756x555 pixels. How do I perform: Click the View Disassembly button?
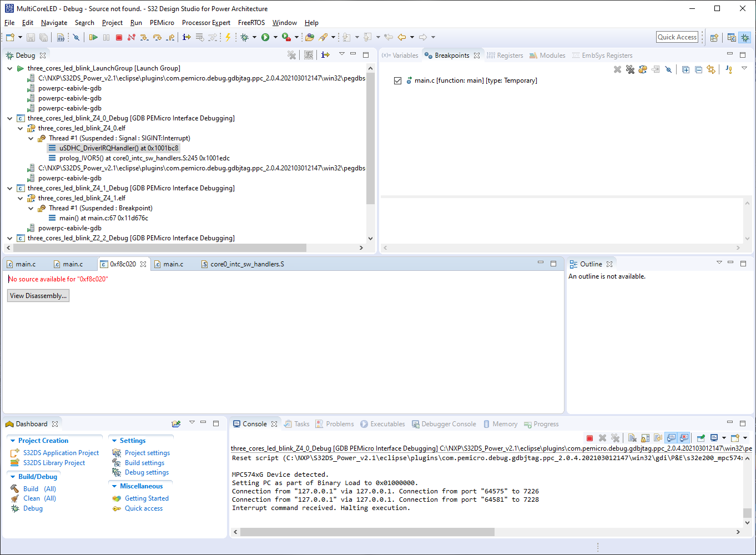[x=38, y=295]
